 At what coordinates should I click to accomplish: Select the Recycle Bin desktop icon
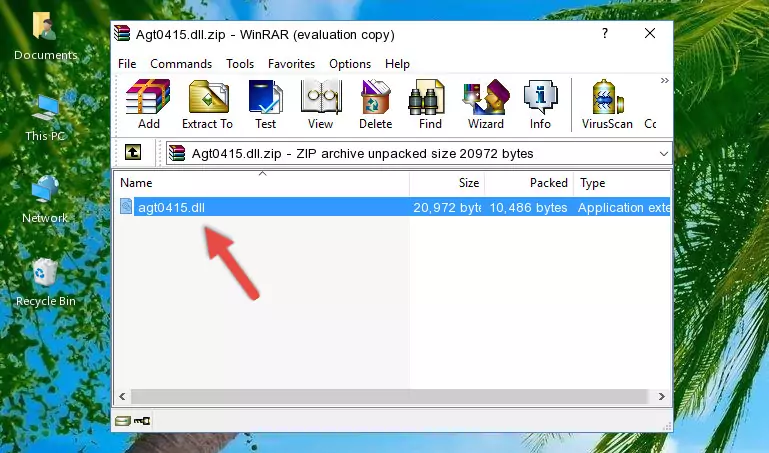click(x=46, y=282)
